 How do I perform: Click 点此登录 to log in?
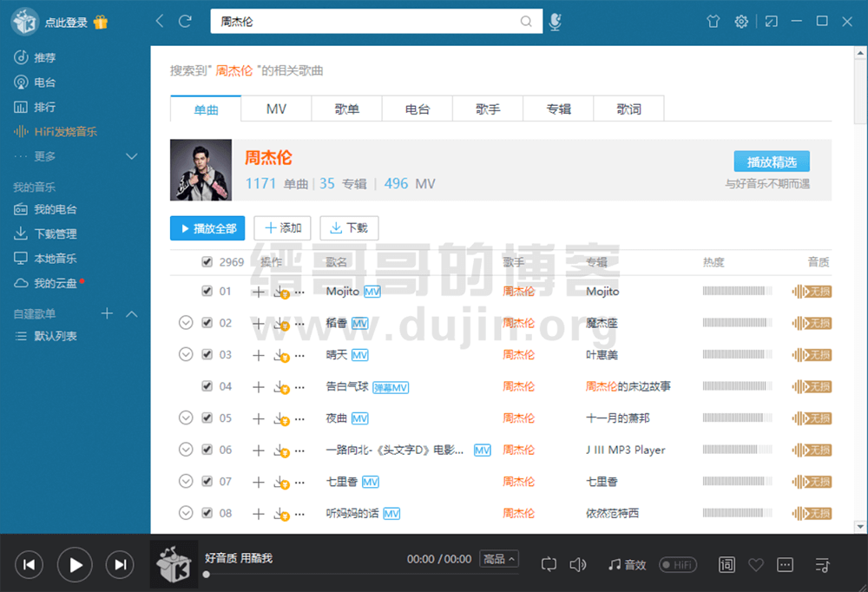click(x=66, y=23)
